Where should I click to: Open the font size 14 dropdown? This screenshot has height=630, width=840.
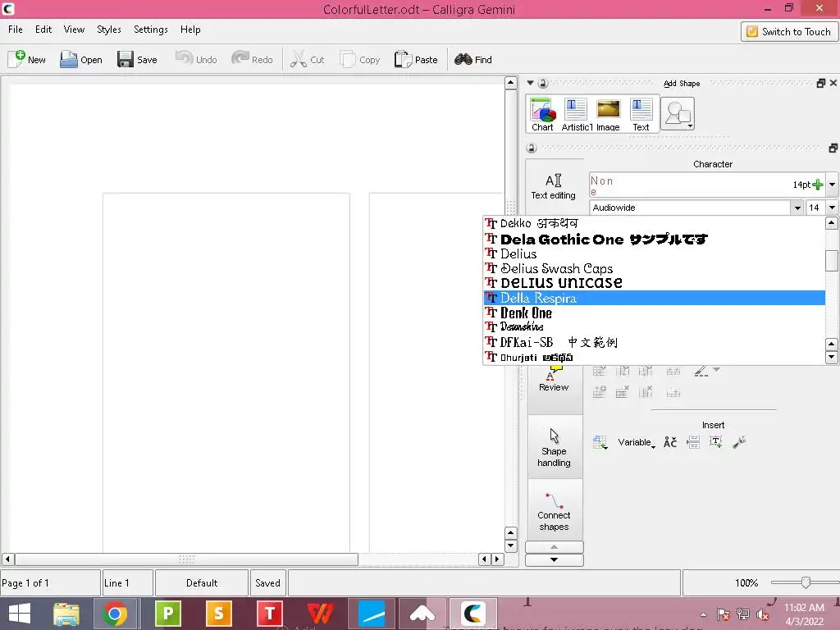[x=832, y=208]
